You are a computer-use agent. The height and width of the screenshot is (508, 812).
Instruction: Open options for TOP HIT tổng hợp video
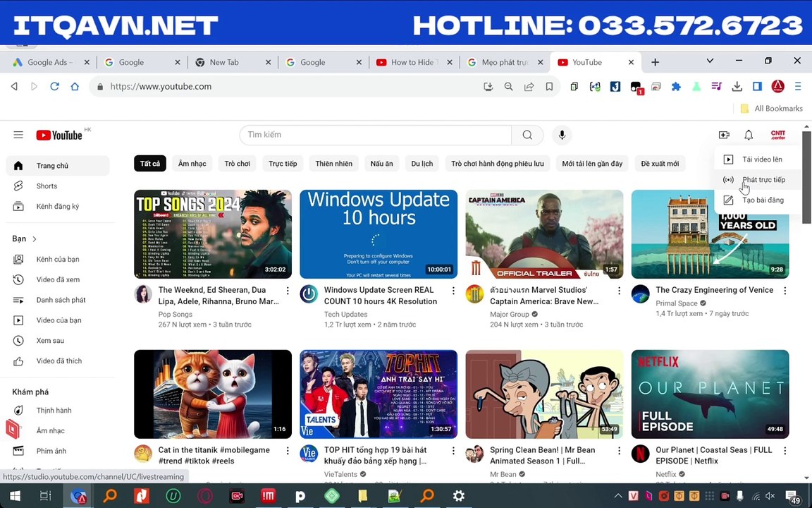coord(453,451)
